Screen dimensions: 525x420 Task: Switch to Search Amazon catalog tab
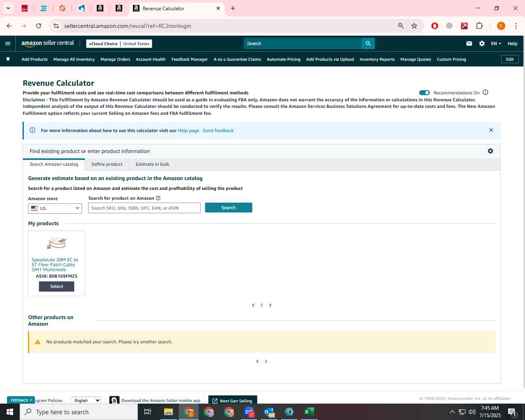tap(54, 164)
